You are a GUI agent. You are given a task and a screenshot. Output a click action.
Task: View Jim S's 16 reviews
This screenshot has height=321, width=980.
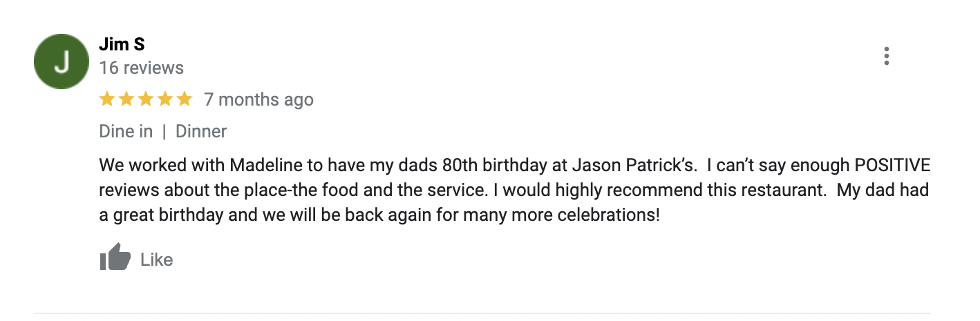pos(141,68)
